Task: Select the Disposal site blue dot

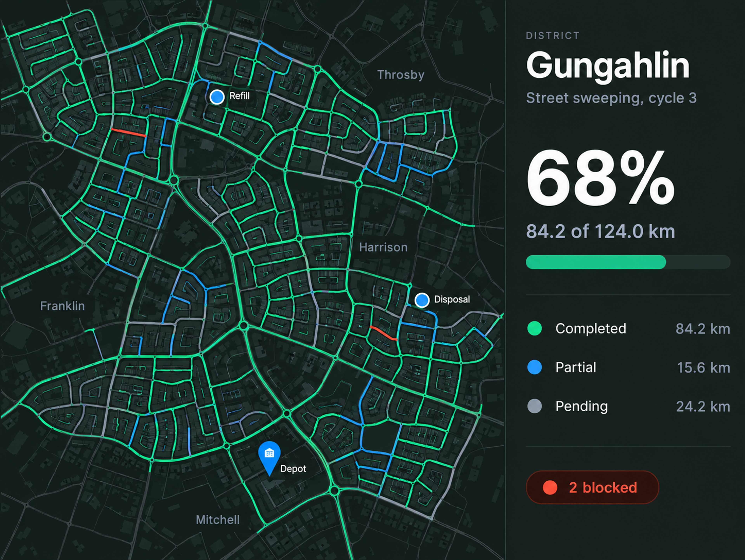Action: [x=422, y=300]
